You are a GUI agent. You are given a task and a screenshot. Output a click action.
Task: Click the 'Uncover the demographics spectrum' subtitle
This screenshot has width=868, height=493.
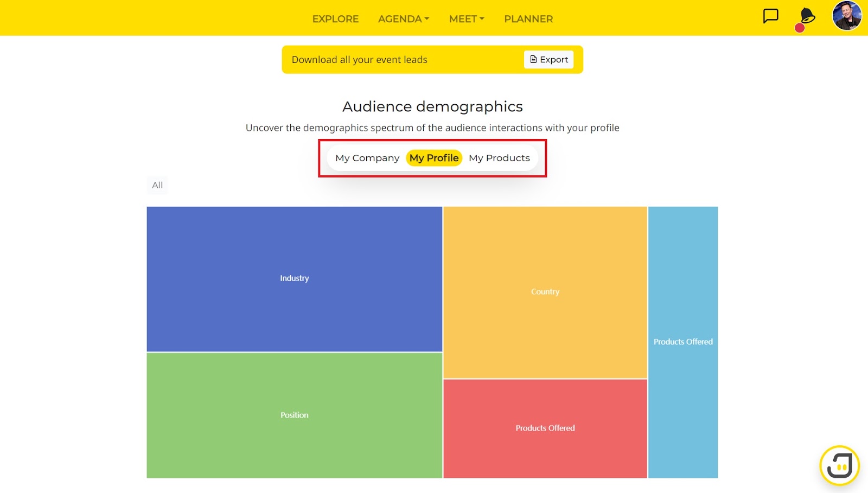point(432,128)
